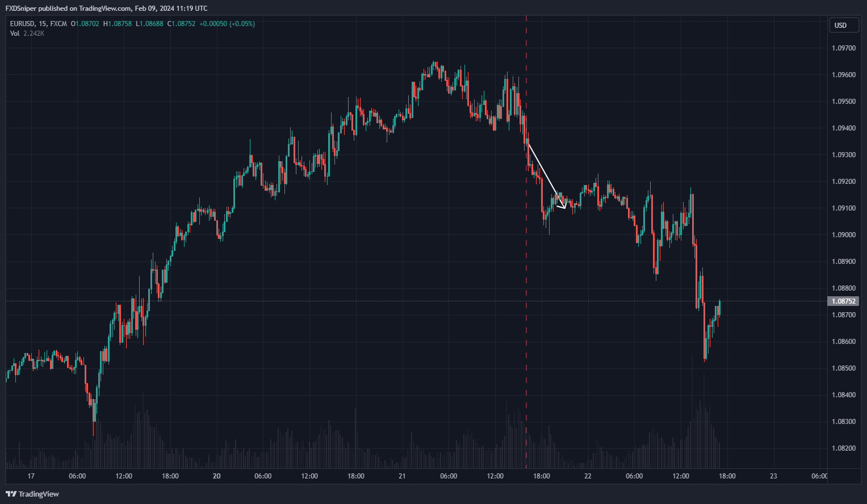Click the close value C1.08752 in legend
This screenshot has height=504, width=867.
(181, 24)
